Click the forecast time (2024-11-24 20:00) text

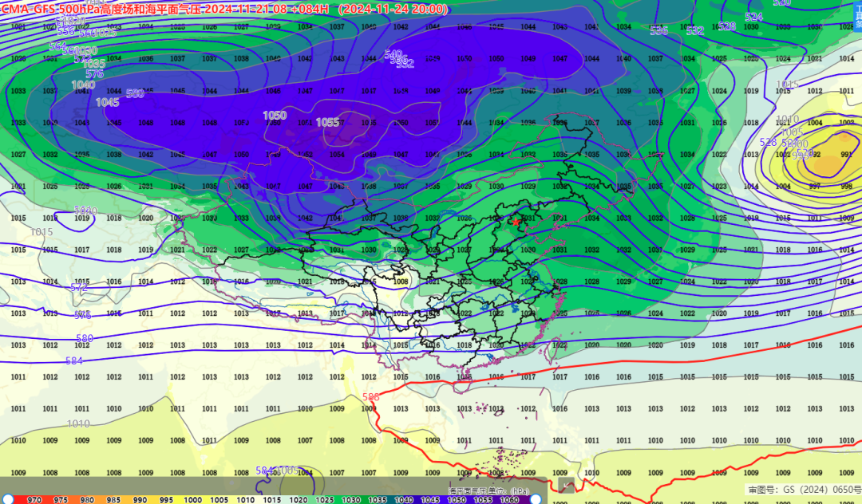click(x=394, y=9)
